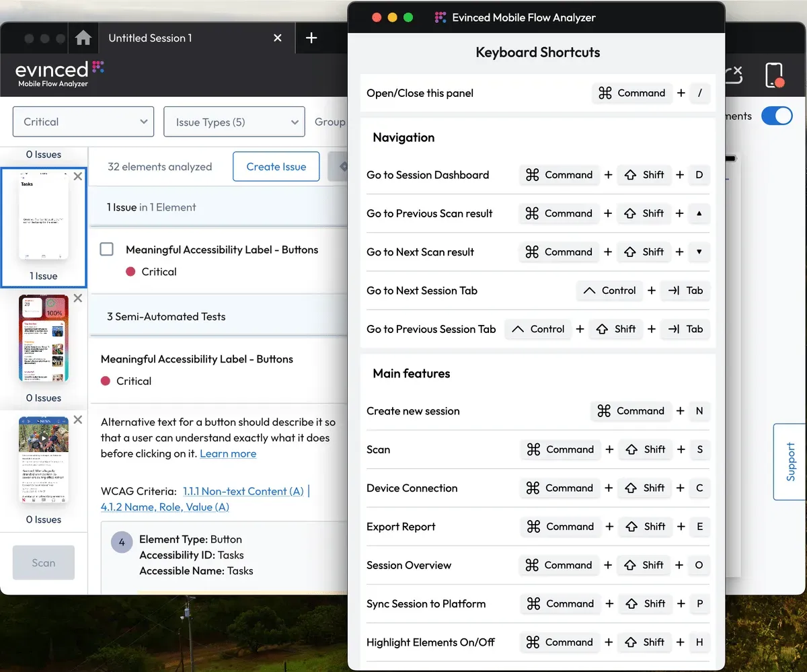Viewport: 807px width, 672px height.
Task: Click the down arrow key for Next Scan result
Action: (699, 252)
